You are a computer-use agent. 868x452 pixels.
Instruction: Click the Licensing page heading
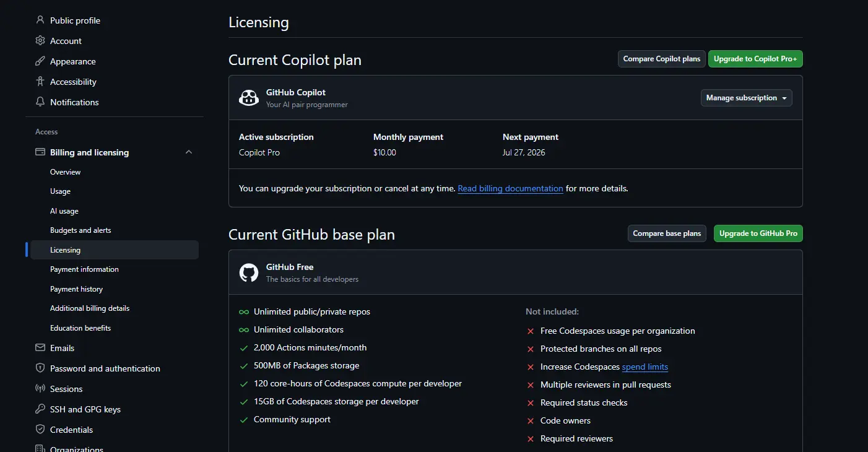pyautogui.click(x=259, y=22)
